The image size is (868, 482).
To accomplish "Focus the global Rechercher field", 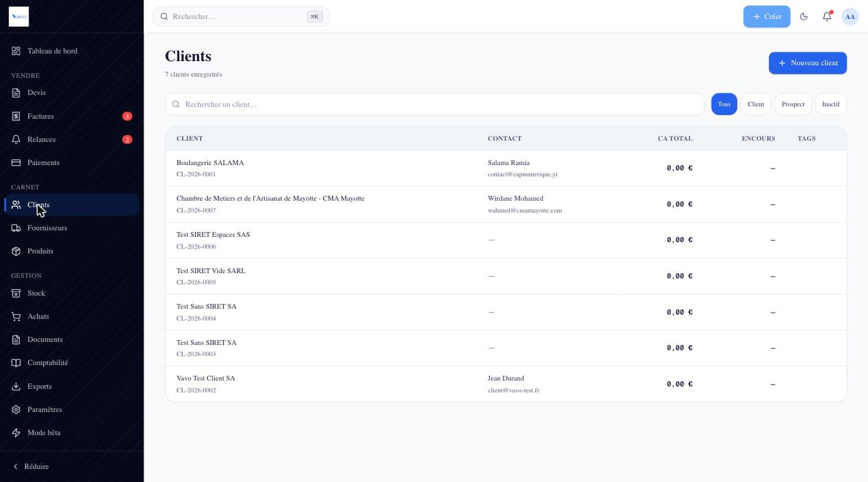I will 241,17.
